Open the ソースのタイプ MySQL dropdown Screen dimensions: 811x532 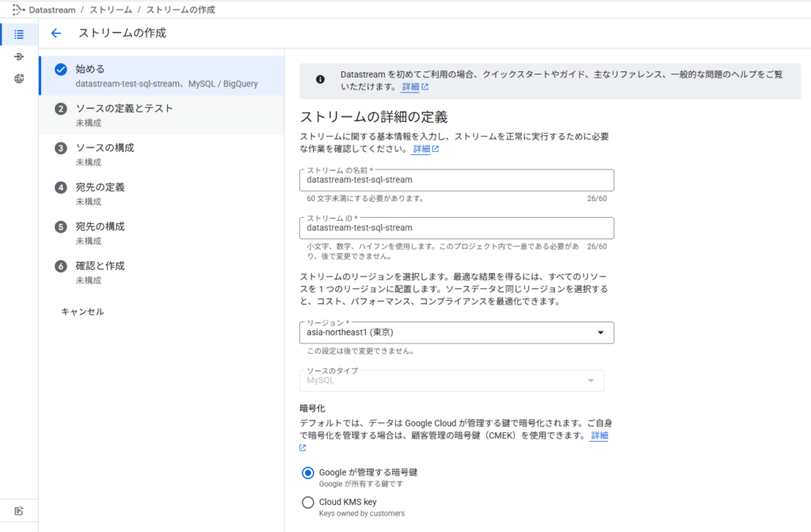pos(451,381)
